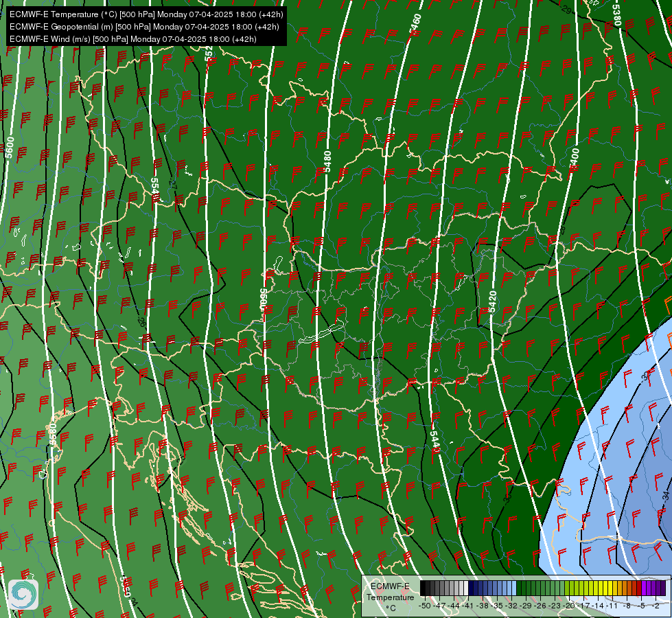Click the -35 legend tick label
672x618 pixels.
click(497, 606)
